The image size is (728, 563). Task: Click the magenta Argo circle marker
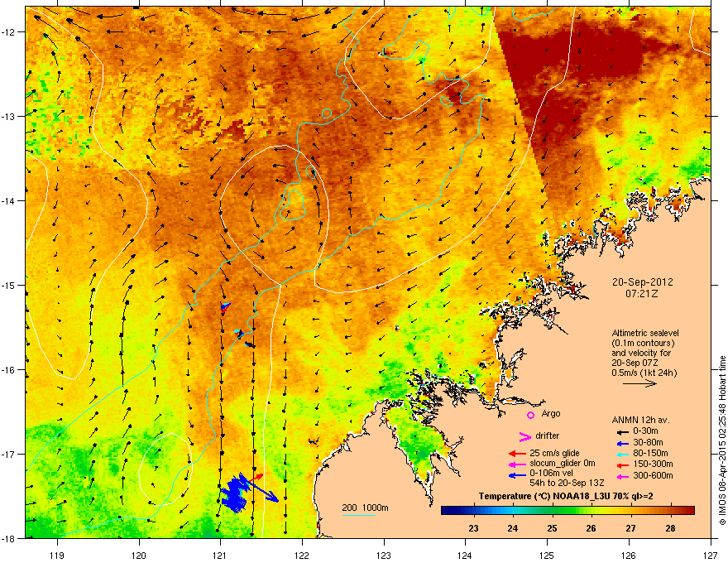click(530, 415)
